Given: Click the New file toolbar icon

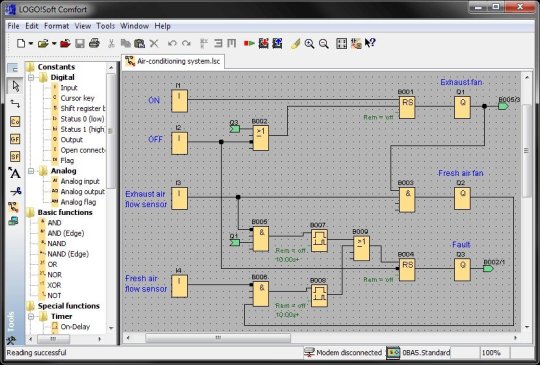Looking at the screenshot, I should [x=21, y=43].
